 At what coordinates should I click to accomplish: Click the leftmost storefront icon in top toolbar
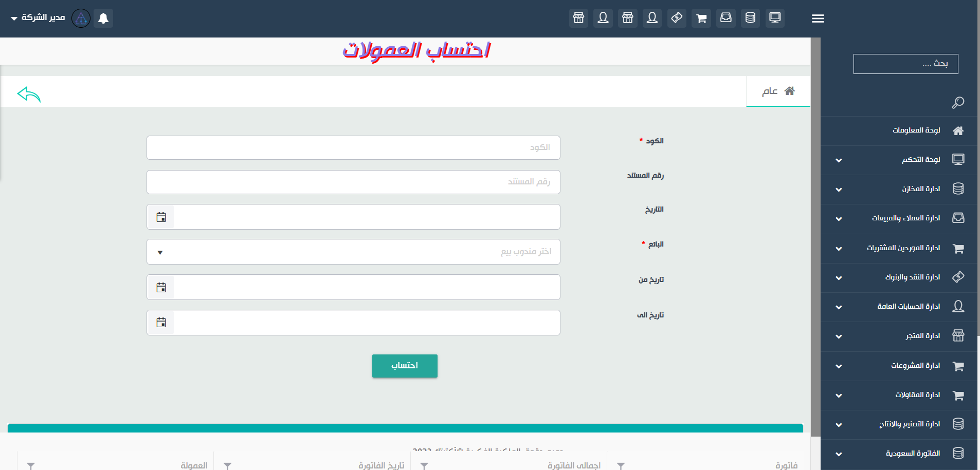pyautogui.click(x=578, y=18)
